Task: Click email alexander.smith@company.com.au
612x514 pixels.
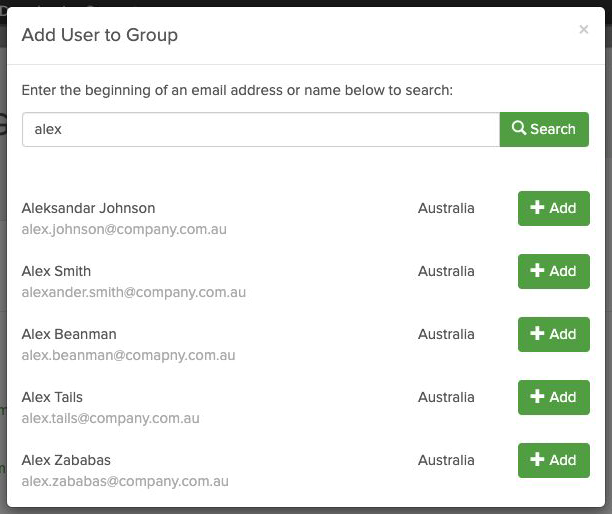Action: click(x=134, y=292)
